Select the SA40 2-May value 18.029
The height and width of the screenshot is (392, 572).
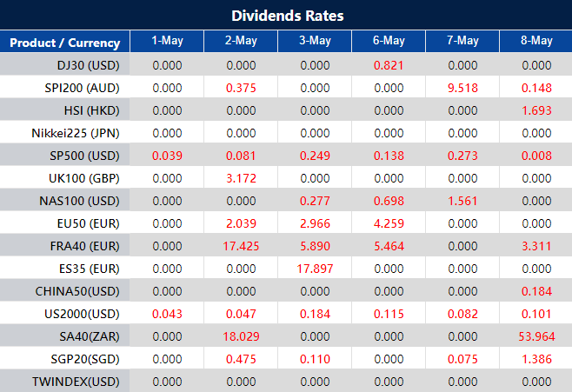coord(241,336)
